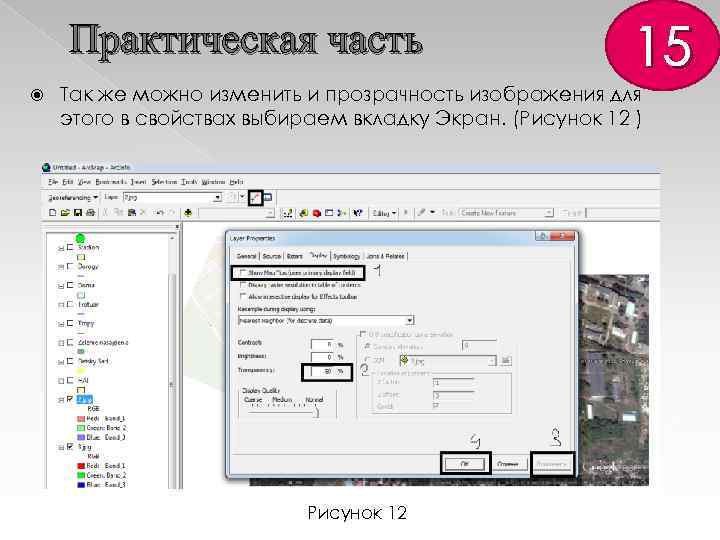Switch to the Source tab
This screenshot has width=720, height=540.
tap(271, 256)
